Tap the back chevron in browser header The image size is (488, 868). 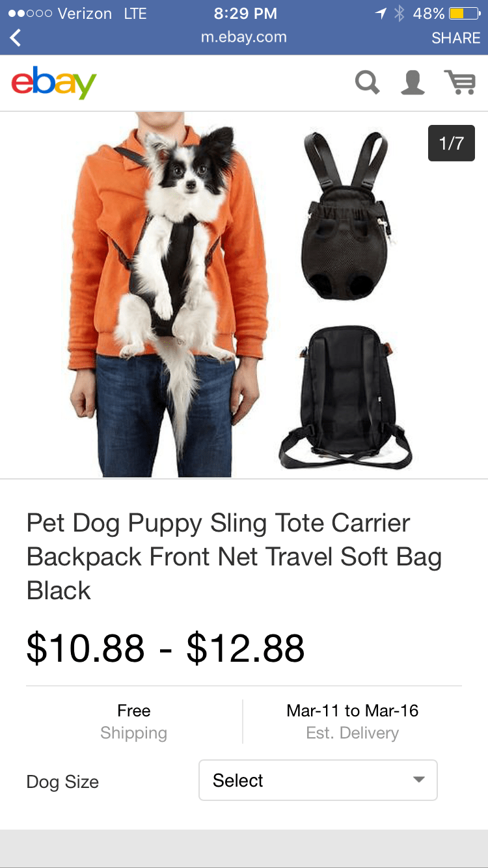click(x=16, y=38)
